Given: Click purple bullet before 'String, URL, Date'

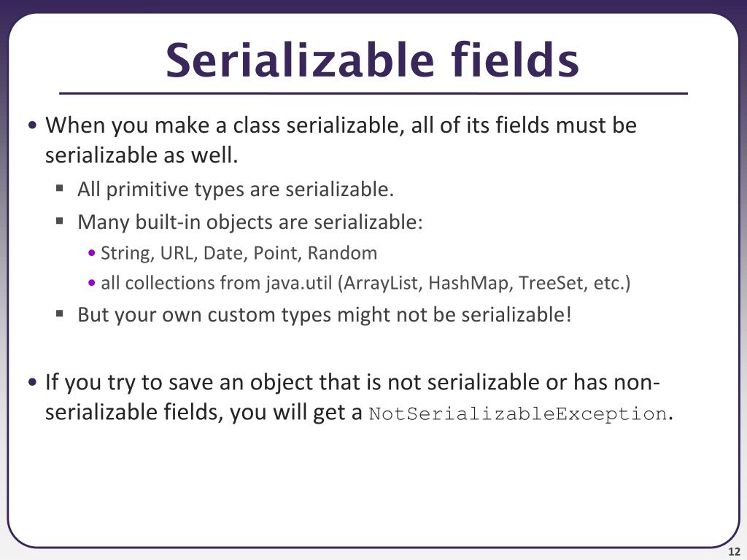Looking at the screenshot, I should pyautogui.click(x=92, y=253).
